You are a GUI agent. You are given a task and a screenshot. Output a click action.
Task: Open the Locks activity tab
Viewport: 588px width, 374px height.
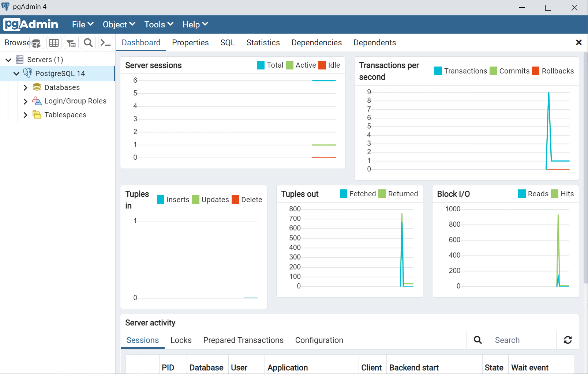(x=181, y=340)
